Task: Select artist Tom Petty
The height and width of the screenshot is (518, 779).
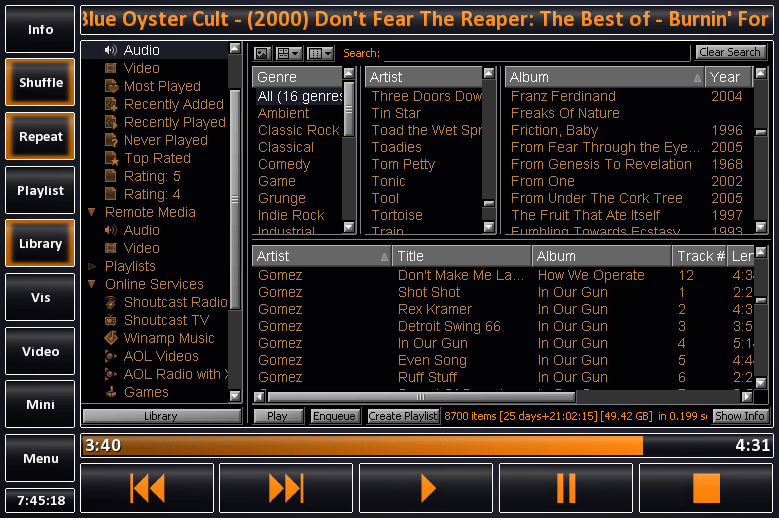Action: click(x=403, y=164)
